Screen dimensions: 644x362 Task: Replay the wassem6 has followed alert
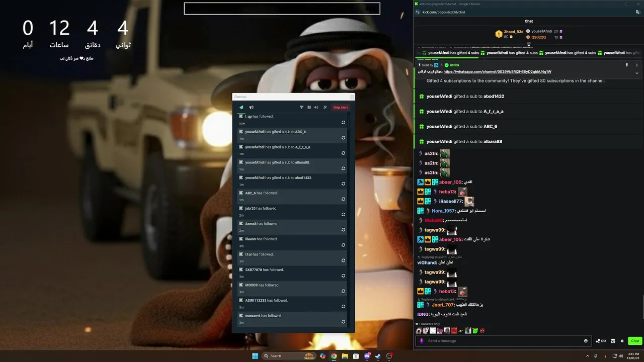343,321
